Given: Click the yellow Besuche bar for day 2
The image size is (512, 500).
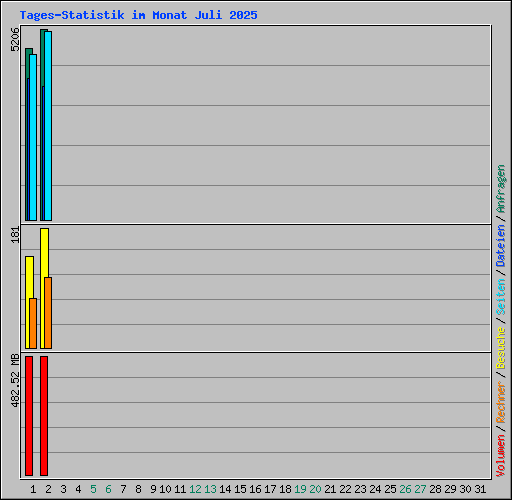Looking at the screenshot, I should pos(44,253).
